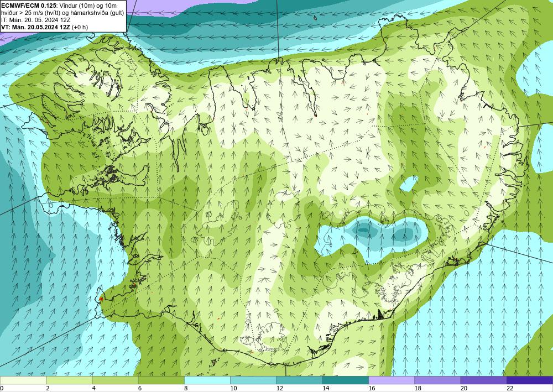Click the red marker on Reykjanes peninsula tip
The height and width of the screenshot is (392, 553).
tap(101, 299)
